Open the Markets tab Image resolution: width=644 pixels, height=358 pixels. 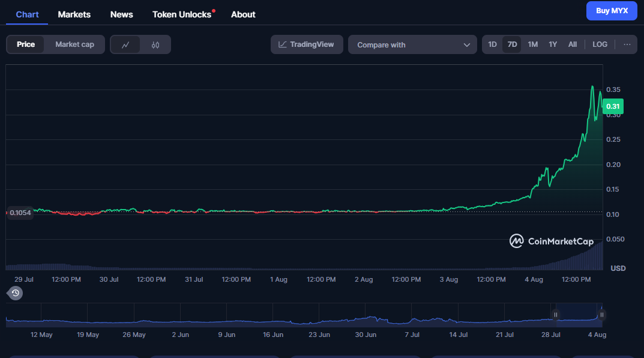[74, 14]
